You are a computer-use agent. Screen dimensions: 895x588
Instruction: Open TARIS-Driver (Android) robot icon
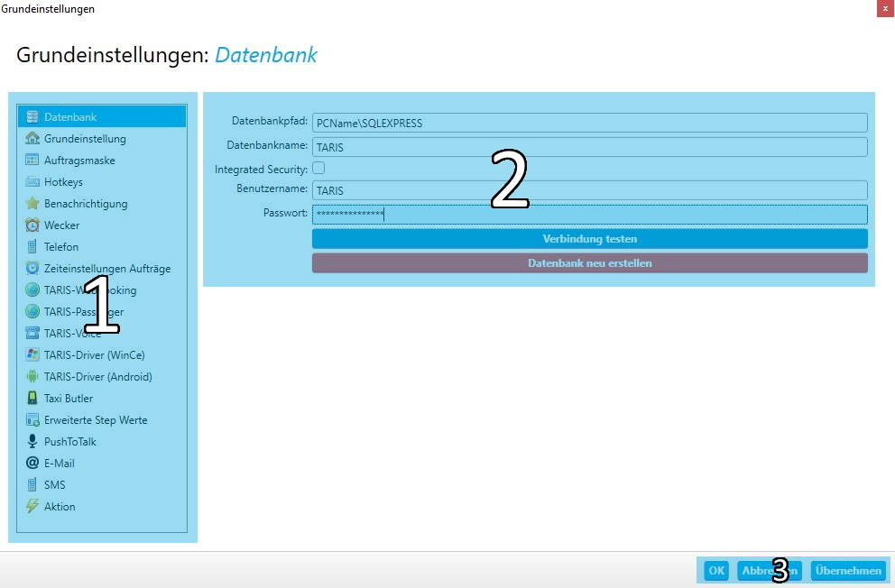(x=32, y=377)
